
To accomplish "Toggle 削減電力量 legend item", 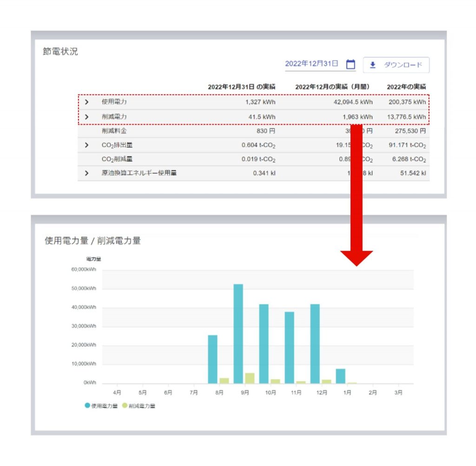I will [139, 406].
